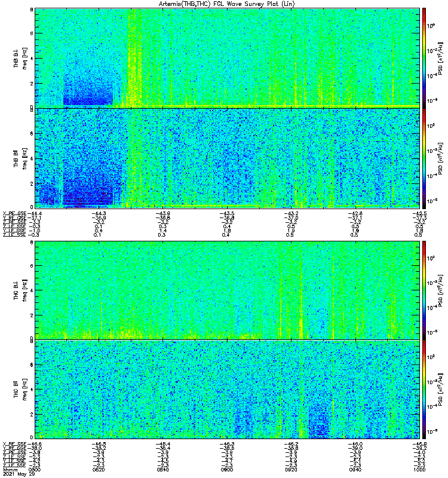Click the '2021 May 29' date label
Image resolution: width=448 pixels, height=478 pixels.
point(19,474)
